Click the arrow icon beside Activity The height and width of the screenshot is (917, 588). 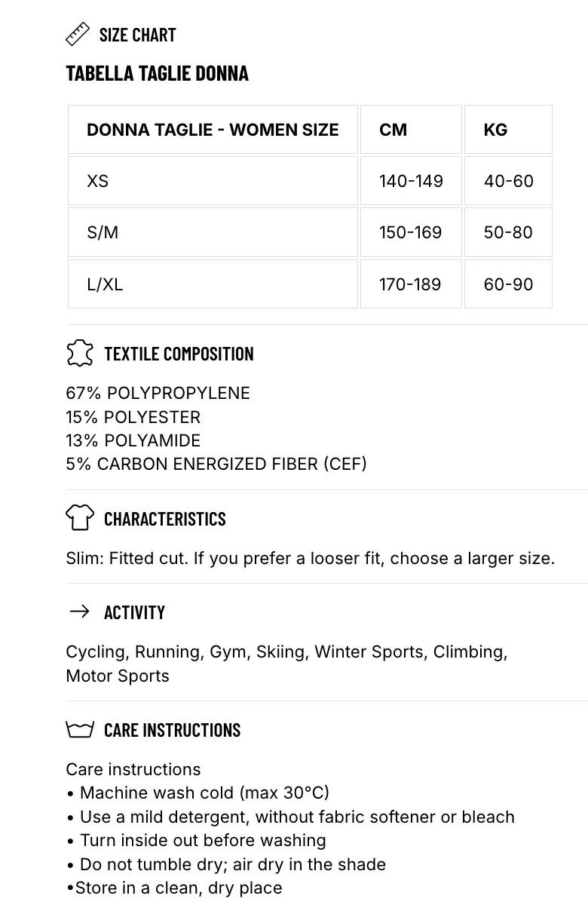pos(79,612)
